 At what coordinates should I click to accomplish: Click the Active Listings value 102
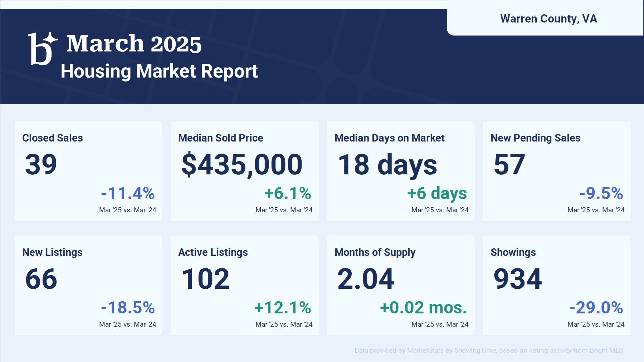[205, 279]
